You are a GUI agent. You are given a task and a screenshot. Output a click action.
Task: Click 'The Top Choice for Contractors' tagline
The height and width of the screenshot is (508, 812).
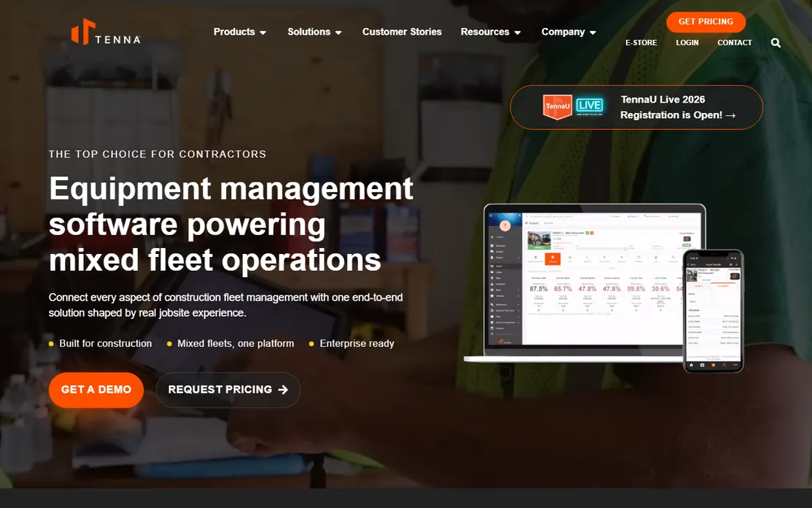[157, 154]
